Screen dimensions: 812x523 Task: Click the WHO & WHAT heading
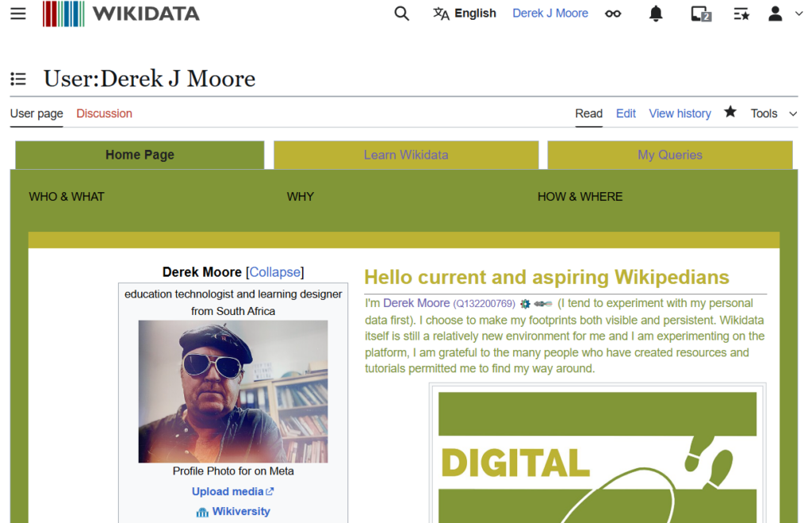click(x=67, y=197)
